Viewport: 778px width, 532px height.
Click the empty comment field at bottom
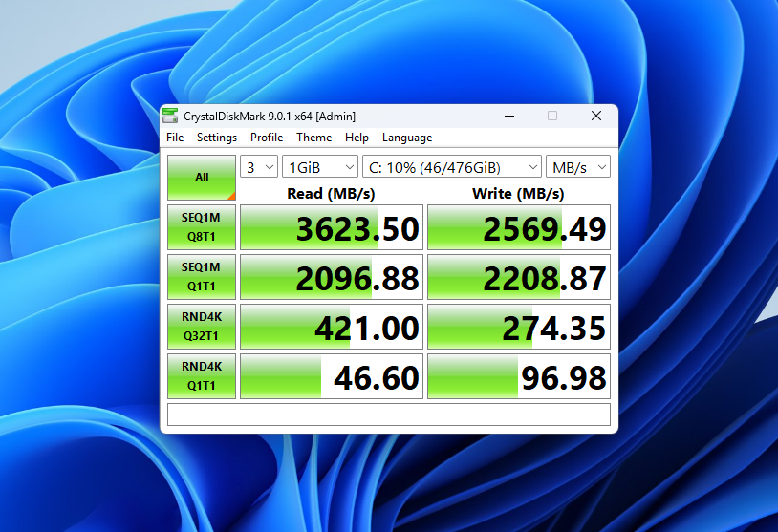388,415
